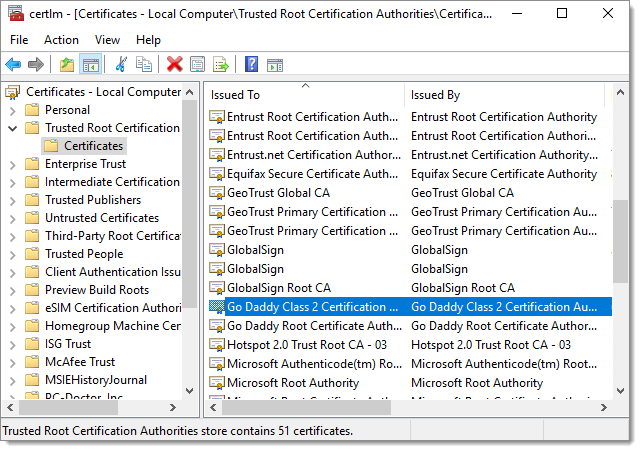
Task: Expand Third-Party Root Certification node
Action: tap(13, 237)
